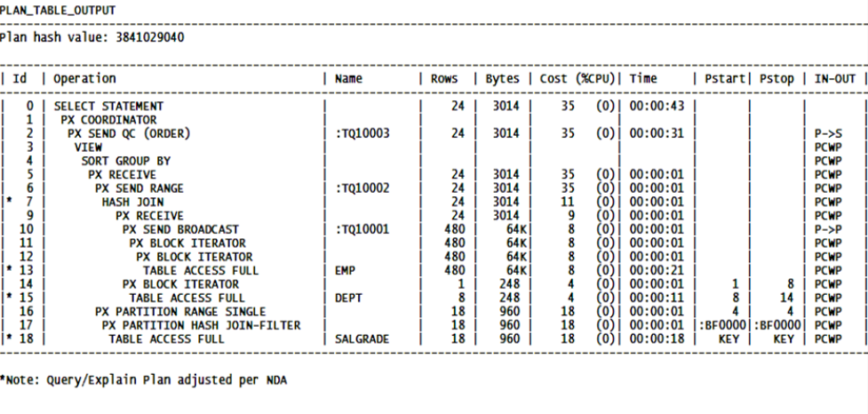Screen dimensions: 868x414
Task: Click TABLE ACCESS FULL for DEPT
Action: click(187, 298)
